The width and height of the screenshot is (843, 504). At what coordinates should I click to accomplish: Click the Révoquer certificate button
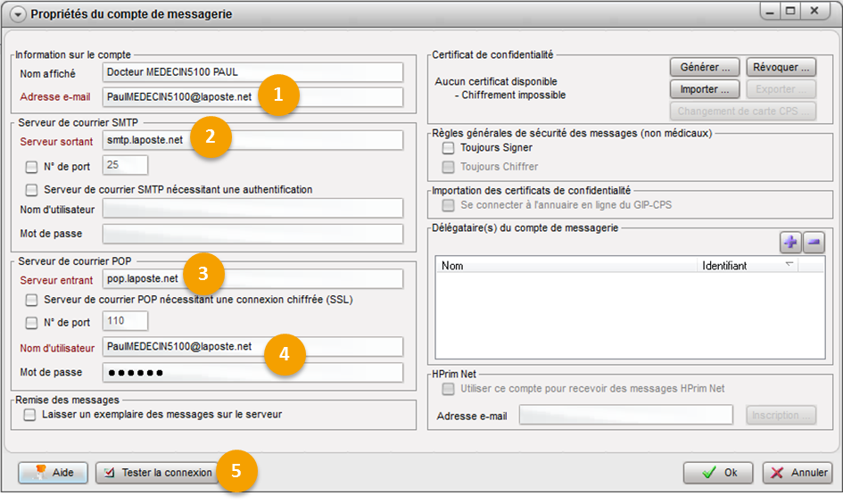click(x=781, y=67)
